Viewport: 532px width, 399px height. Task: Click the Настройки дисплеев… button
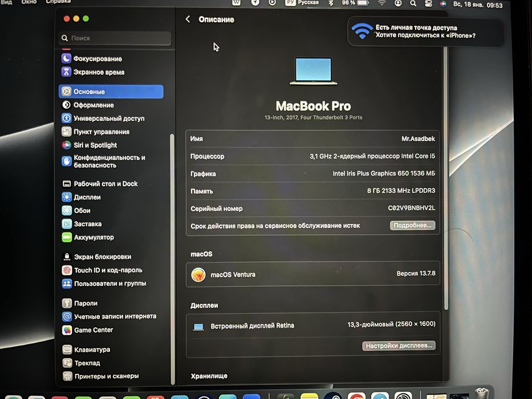pos(399,346)
